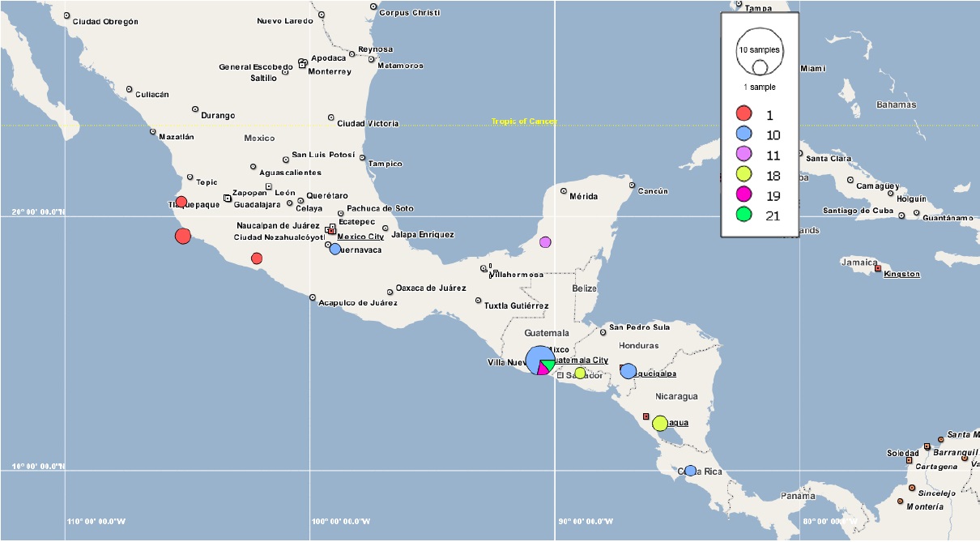
Task: Click the green wedge of the Guatemala pie chart
Action: click(x=547, y=365)
